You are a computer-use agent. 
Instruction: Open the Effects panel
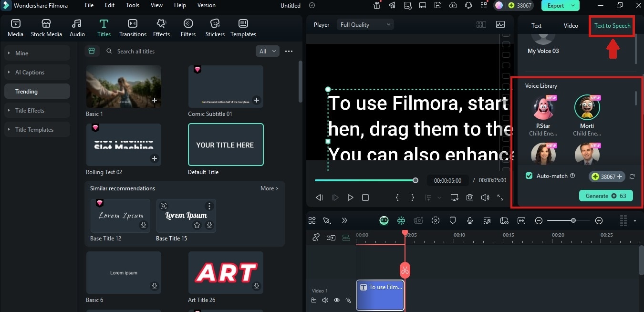click(x=161, y=28)
